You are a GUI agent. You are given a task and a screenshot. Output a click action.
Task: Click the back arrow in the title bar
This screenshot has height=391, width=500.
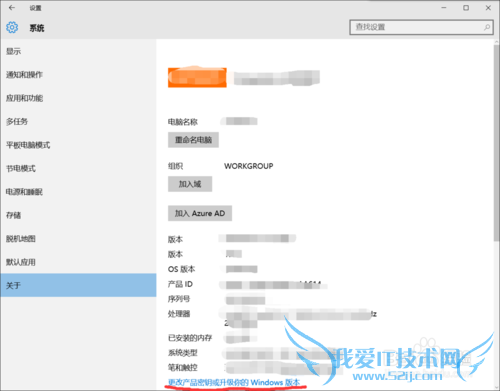coord(12,8)
